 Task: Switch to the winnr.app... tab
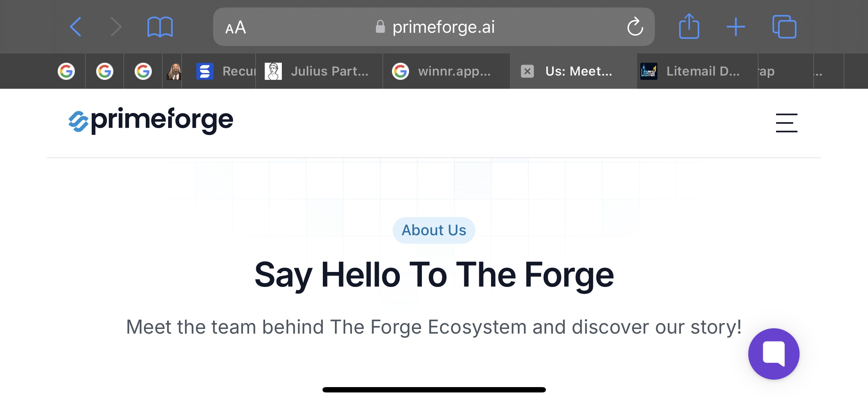pyautogui.click(x=446, y=71)
